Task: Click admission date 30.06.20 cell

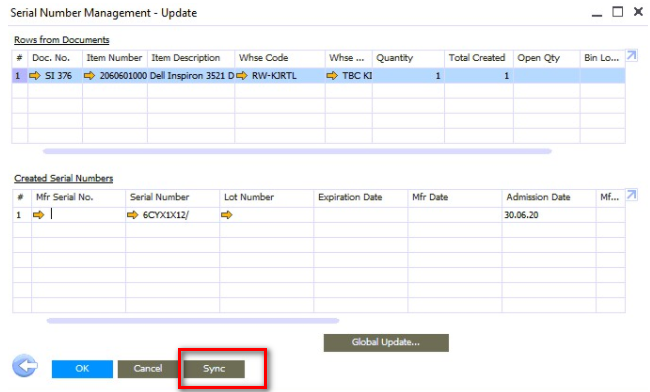Action: click(549, 215)
